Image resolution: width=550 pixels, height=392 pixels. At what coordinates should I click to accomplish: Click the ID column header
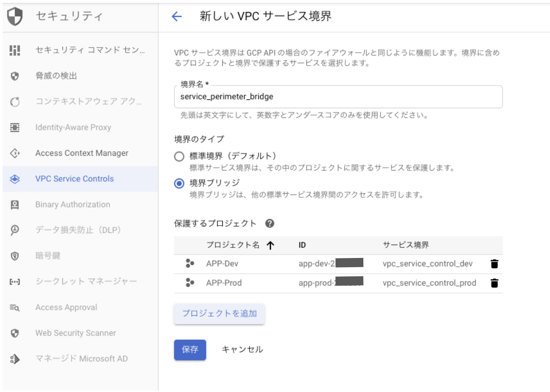[302, 245]
